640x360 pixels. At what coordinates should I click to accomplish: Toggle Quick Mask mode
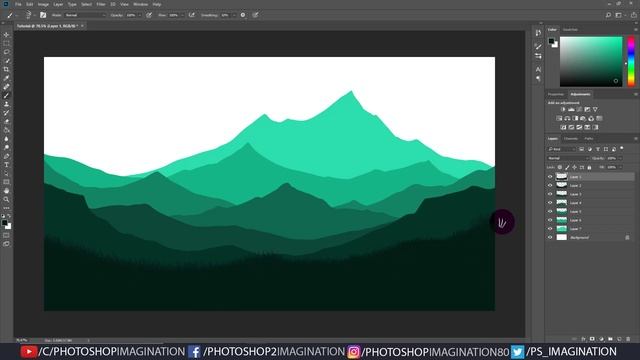[6, 236]
